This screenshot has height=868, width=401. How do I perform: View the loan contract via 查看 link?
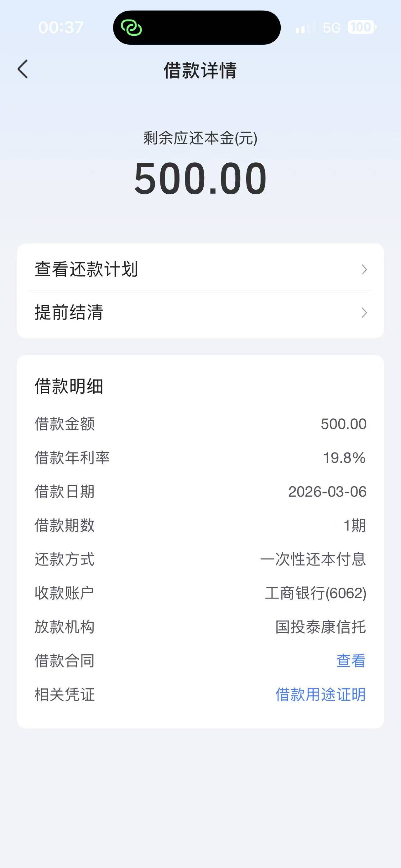point(351,661)
